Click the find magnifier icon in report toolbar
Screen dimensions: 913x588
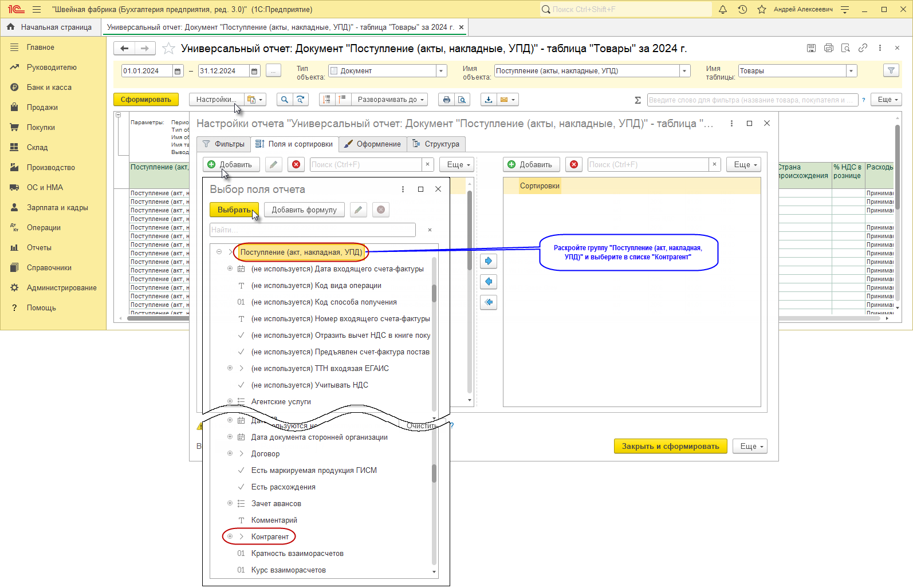284,100
